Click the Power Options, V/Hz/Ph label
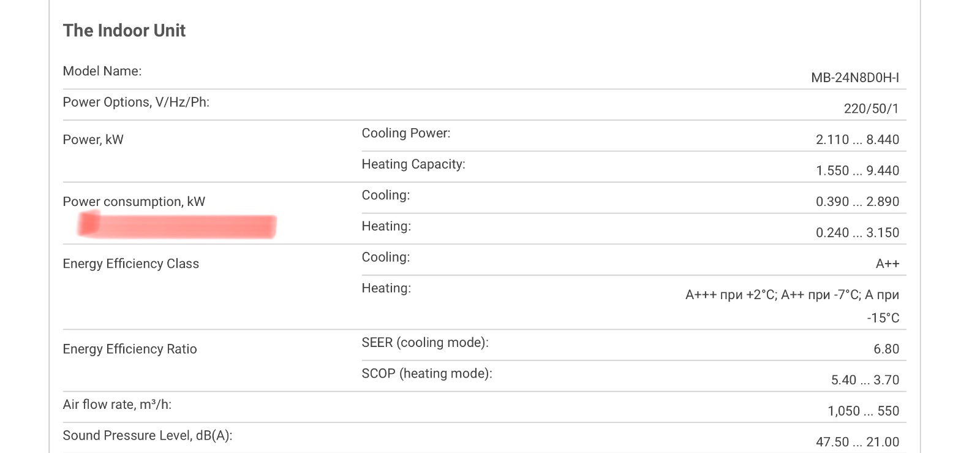 pyautogui.click(x=136, y=102)
